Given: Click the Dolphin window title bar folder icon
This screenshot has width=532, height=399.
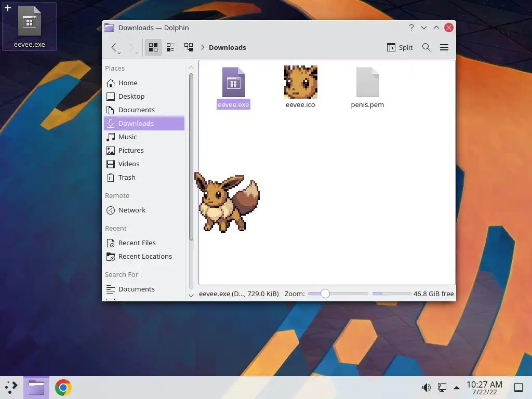Looking at the screenshot, I should pos(109,28).
